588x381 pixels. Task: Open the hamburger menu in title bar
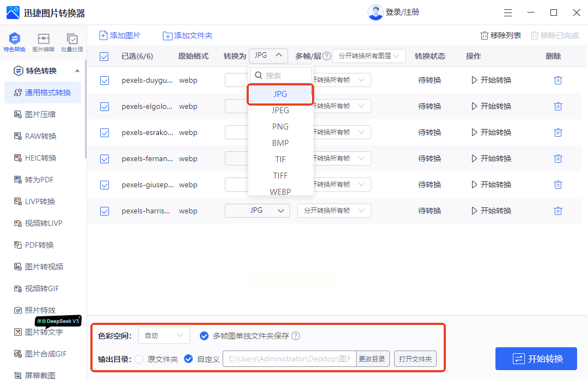508,13
